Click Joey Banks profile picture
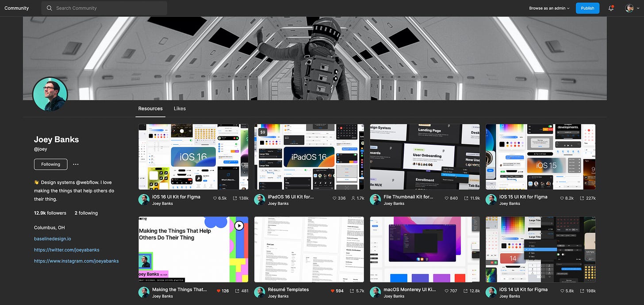Image resolution: width=644 pixels, height=305 pixels. point(50,94)
